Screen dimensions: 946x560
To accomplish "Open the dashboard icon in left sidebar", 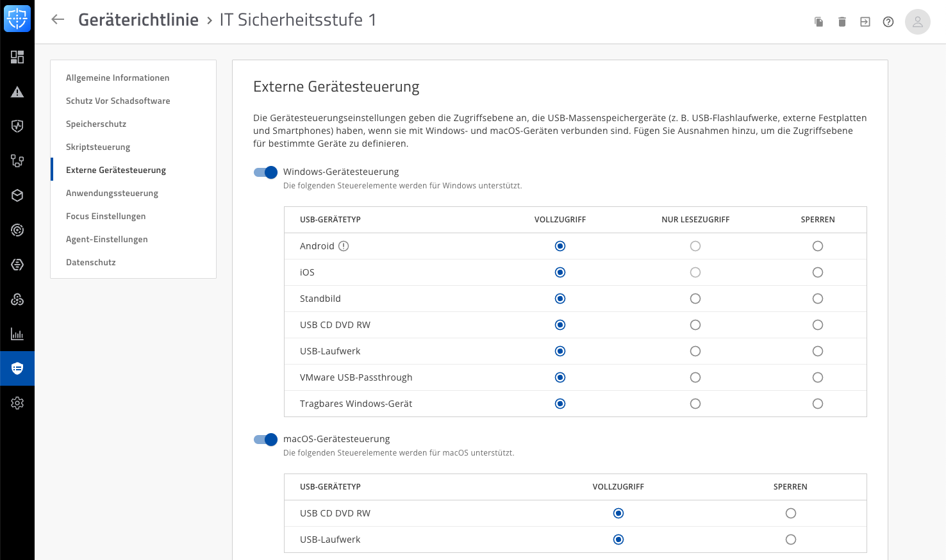I will pyautogui.click(x=17, y=57).
